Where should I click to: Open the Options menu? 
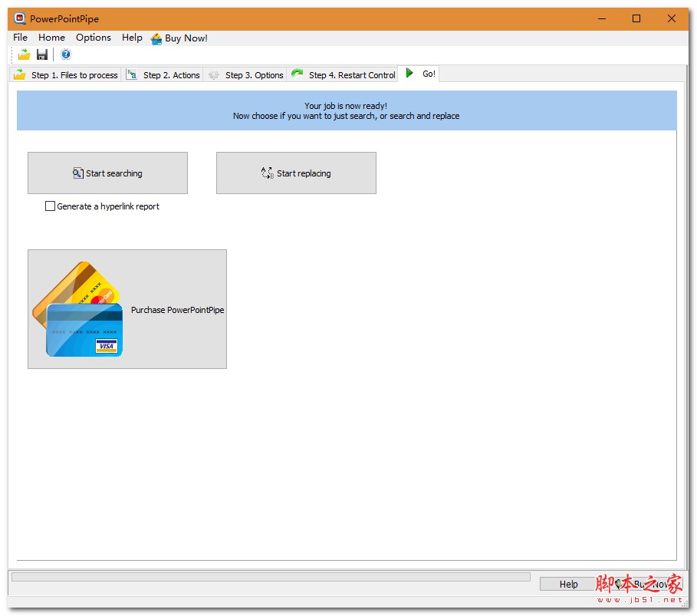94,38
